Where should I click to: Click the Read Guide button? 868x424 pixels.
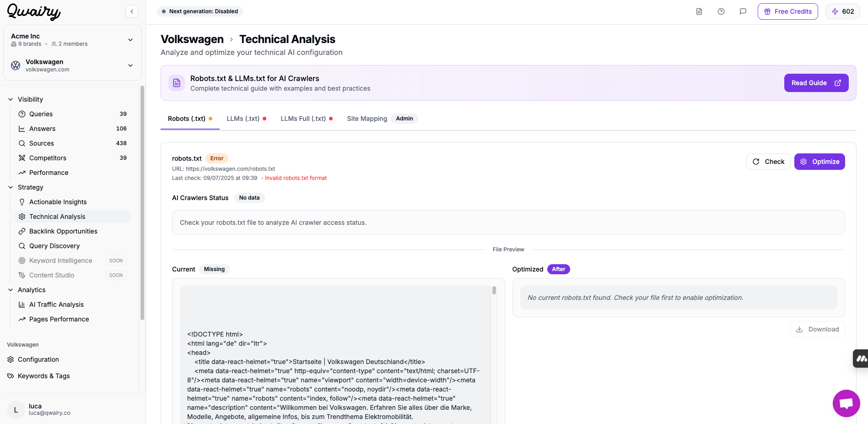(x=816, y=83)
